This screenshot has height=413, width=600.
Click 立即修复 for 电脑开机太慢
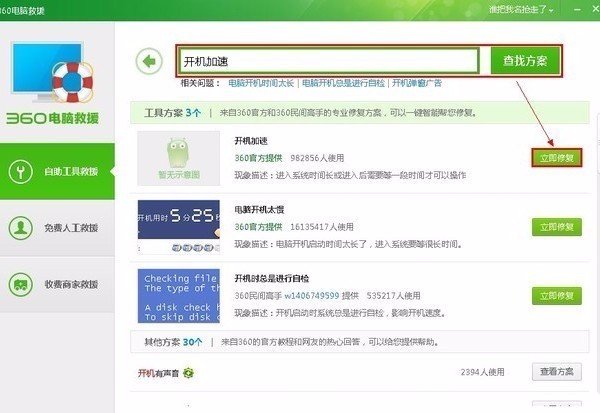557,227
